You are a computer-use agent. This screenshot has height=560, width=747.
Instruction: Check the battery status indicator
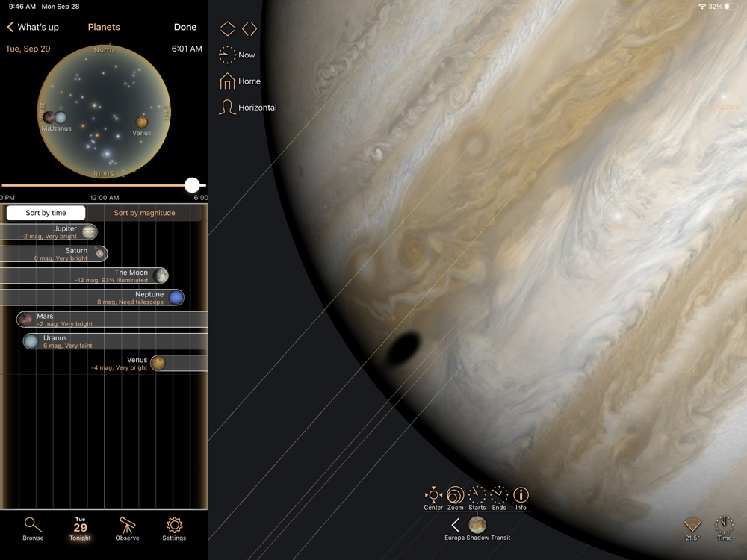[731, 7]
